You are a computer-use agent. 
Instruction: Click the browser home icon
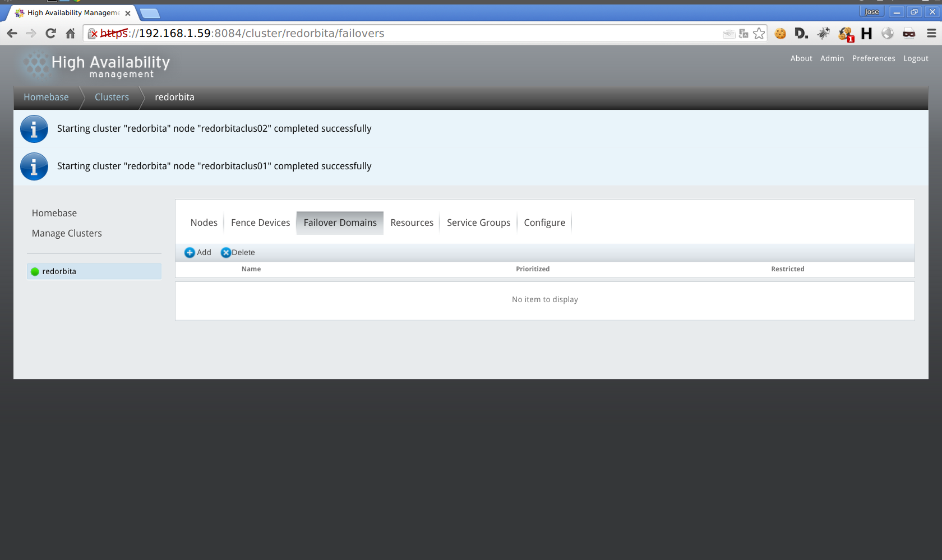(x=70, y=34)
